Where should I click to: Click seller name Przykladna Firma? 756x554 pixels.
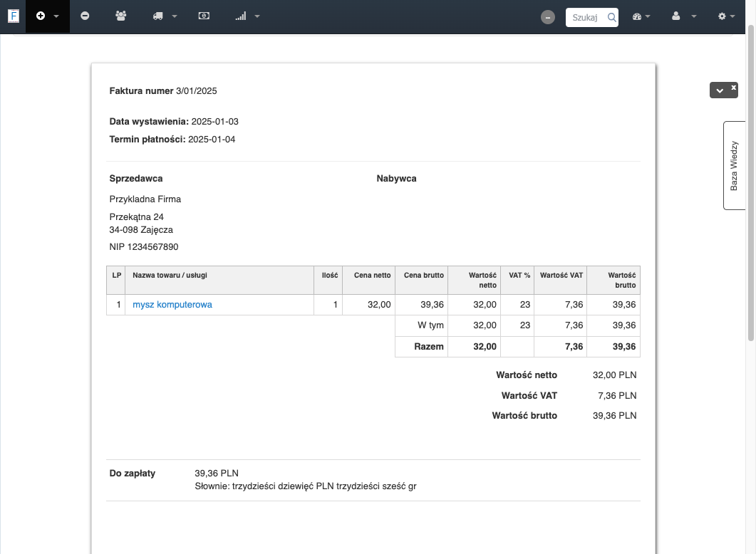click(x=145, y=199)
